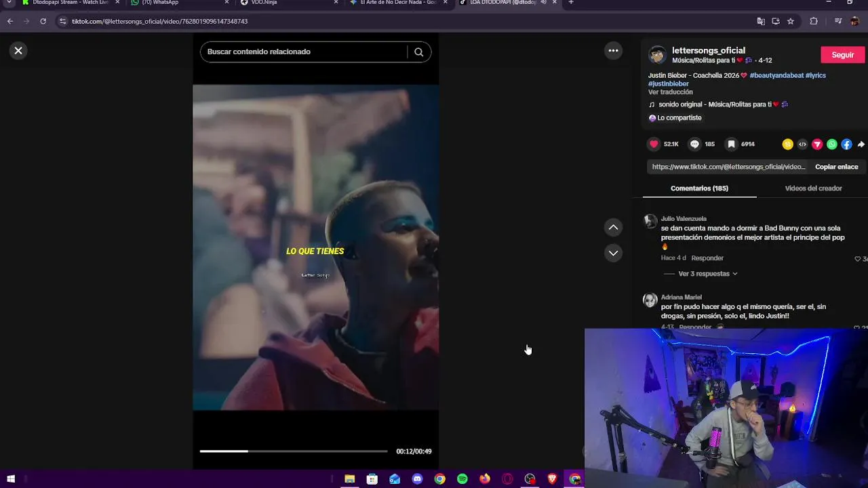Open Microsoft Store from taskbar
Image resolution: width=868 pixels, height=488 pixels.
372,479
